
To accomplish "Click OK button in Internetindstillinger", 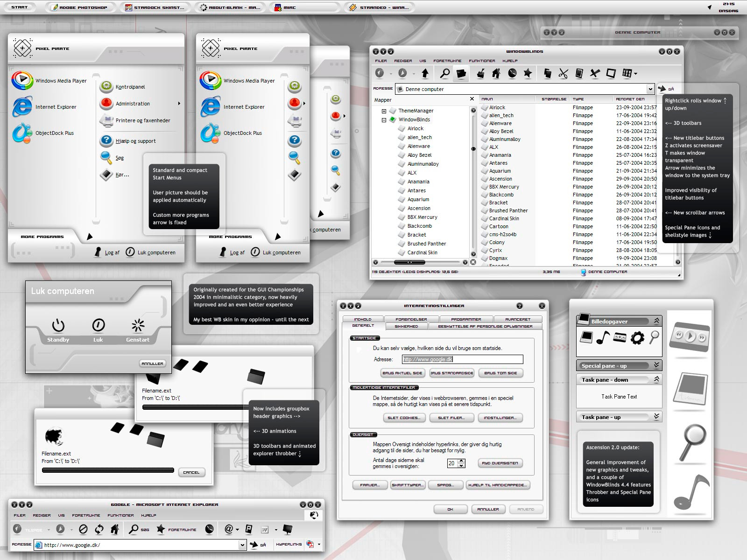I will point(450,509).
